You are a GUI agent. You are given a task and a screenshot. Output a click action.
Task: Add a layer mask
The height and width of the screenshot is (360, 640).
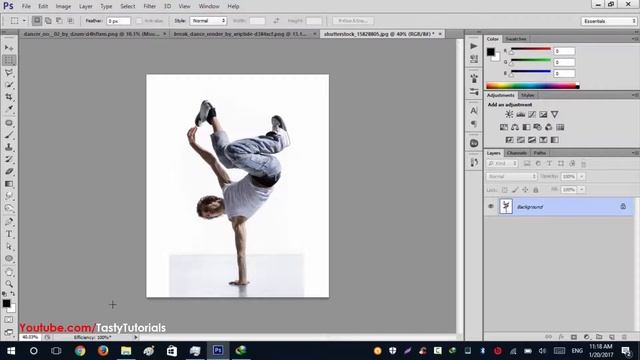[574, 337]
